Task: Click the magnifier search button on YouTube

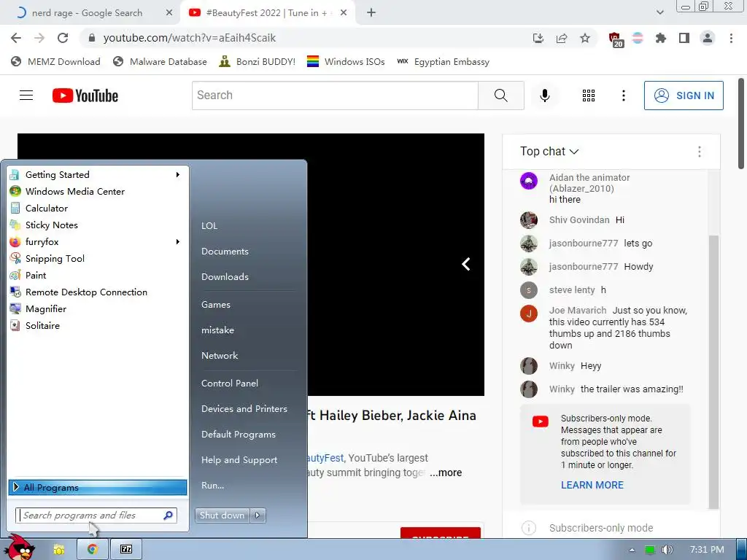Action: click(501, 96)
